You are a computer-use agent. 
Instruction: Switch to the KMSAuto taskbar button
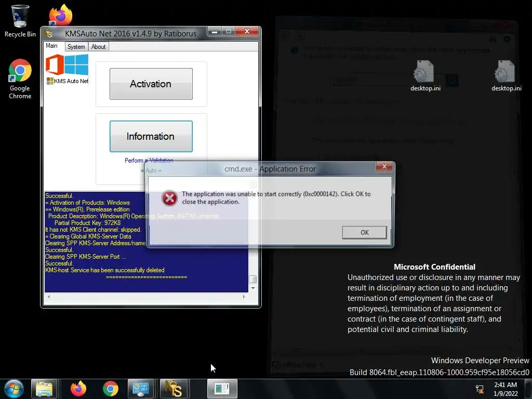point(174,389)
